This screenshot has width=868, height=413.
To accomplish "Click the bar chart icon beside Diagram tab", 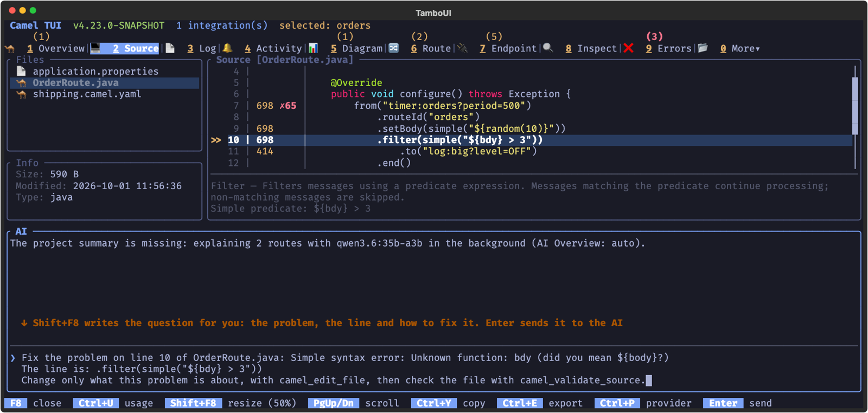I will 313,48.
